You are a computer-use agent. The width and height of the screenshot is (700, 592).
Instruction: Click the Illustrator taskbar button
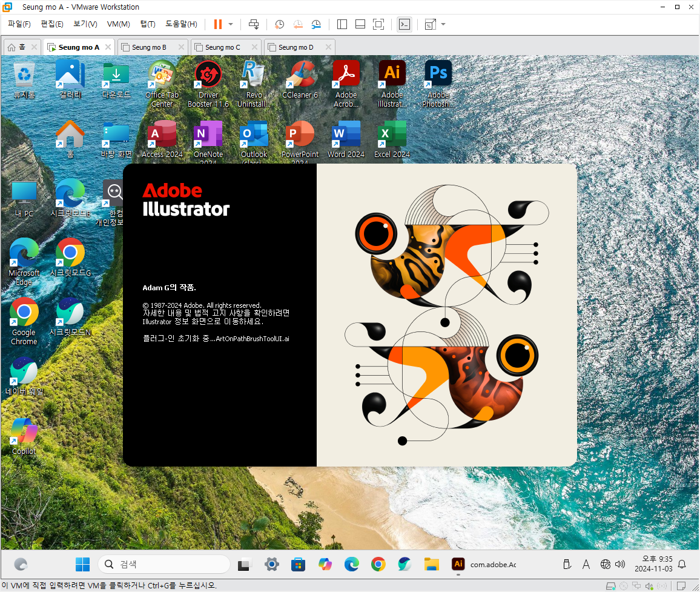tap(484, 564)
